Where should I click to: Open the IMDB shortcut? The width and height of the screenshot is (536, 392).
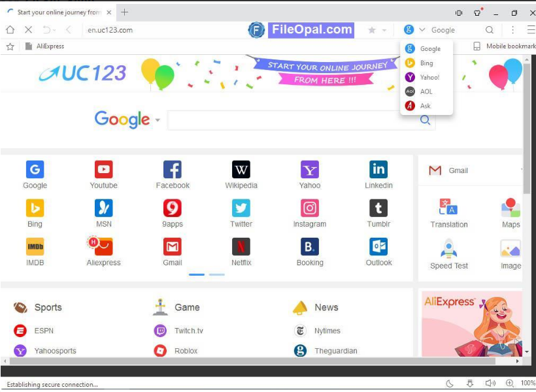click(35, 252)
